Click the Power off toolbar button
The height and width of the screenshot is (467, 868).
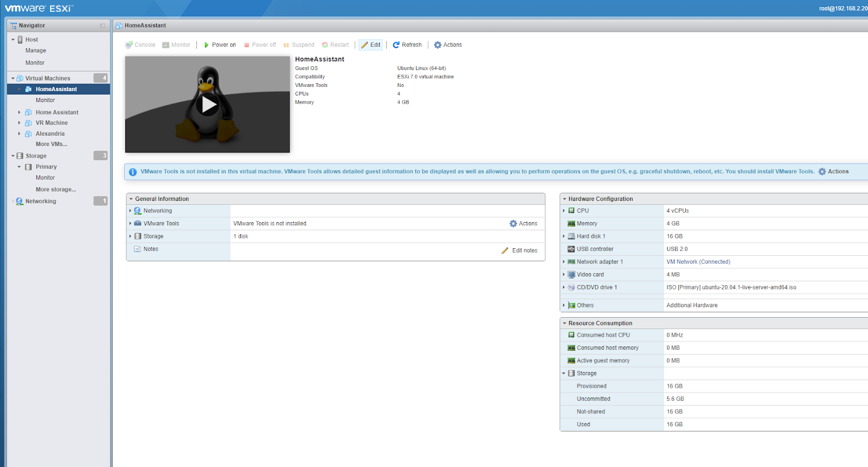(x=260, y=45)
